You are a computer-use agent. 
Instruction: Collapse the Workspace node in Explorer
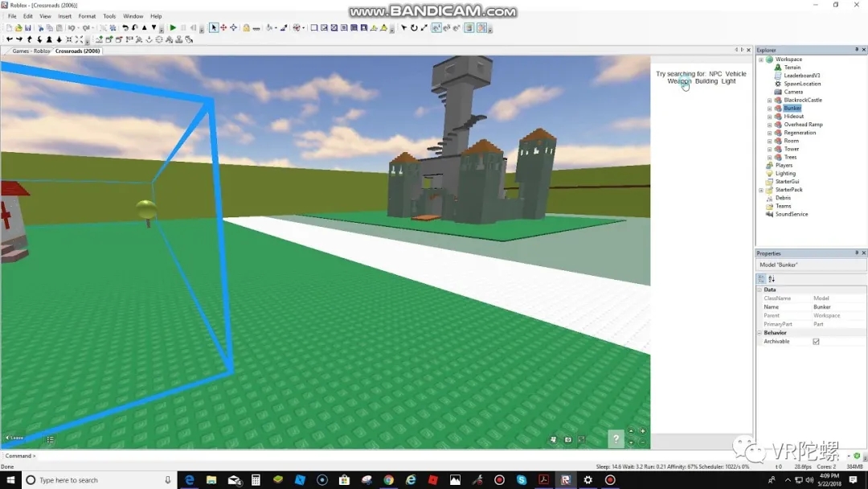pyautogui.click(x=761, y=60)
